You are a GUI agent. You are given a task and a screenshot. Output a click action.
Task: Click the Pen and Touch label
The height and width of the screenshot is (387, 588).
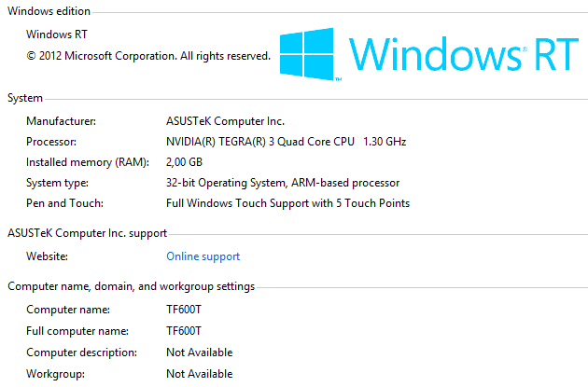coord(63,203)
